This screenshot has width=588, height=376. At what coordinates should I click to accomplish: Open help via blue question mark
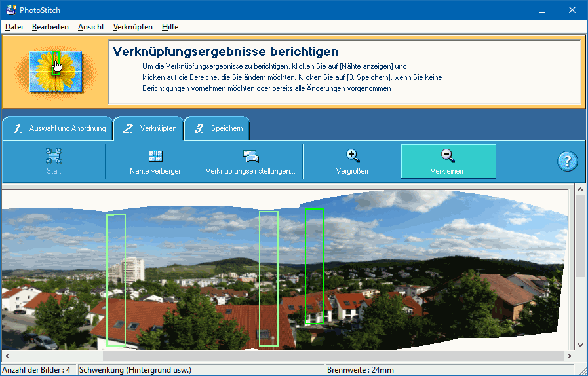(x=567, y=161)
